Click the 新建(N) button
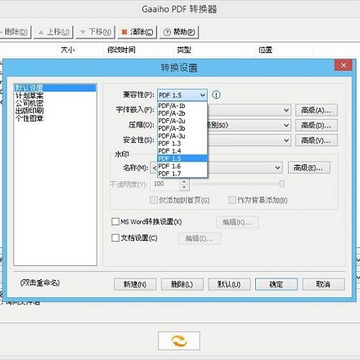Viewport: 360px width, 360px height. point(135,284)
